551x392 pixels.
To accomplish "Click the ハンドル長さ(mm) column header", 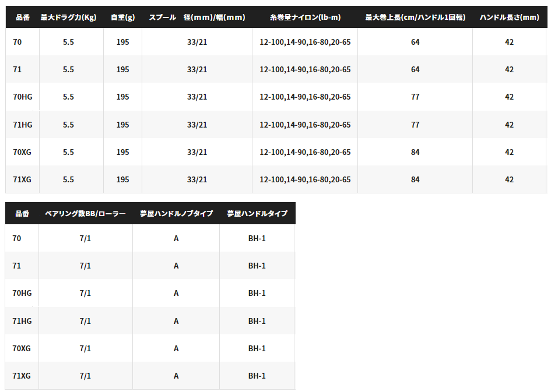I will pyautogui.click(x=509, y=17).
